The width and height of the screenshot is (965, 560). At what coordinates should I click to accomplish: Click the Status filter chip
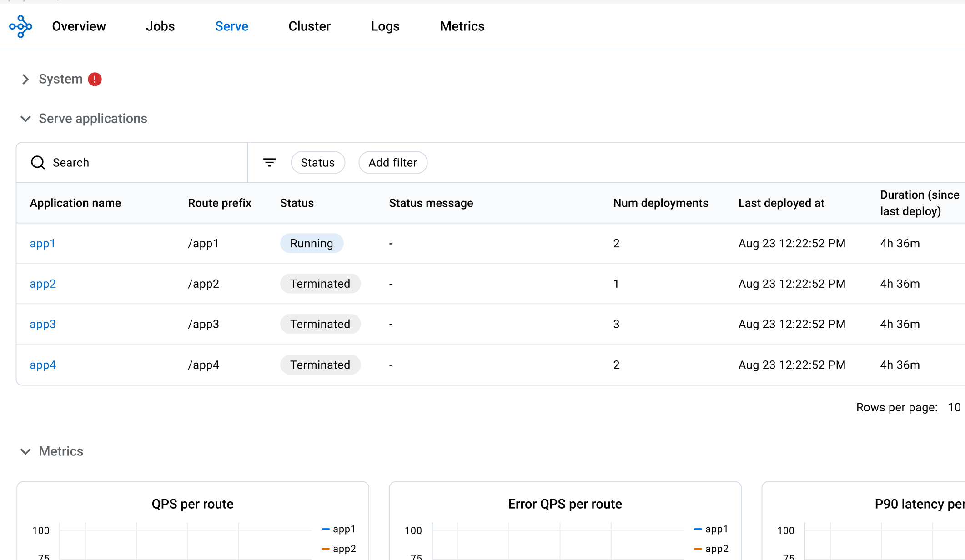pos(318,162)
